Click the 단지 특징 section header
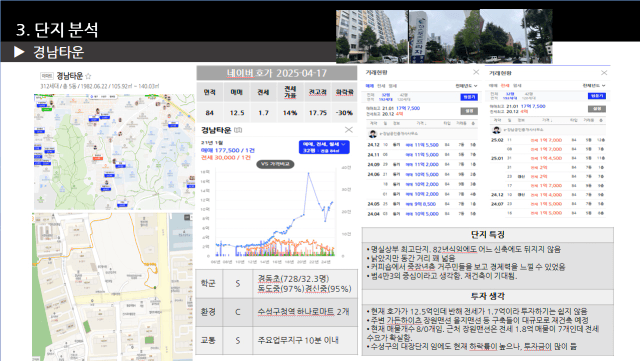The width and height of the screenshot is (640, 361). (488, 235)
